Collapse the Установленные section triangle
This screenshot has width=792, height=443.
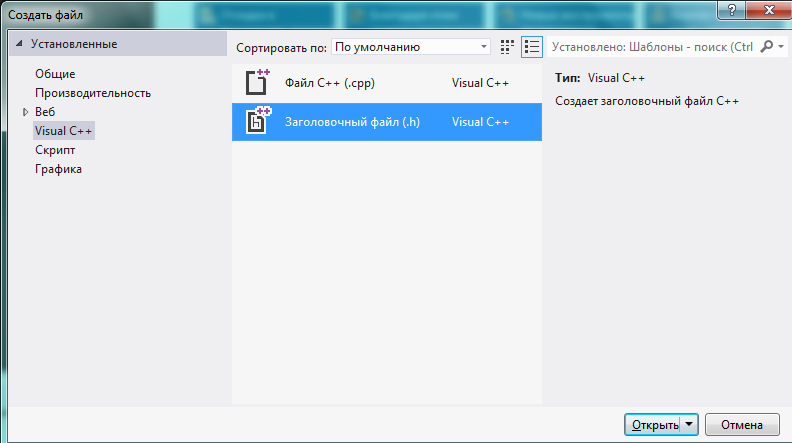(x=19, y=44)
